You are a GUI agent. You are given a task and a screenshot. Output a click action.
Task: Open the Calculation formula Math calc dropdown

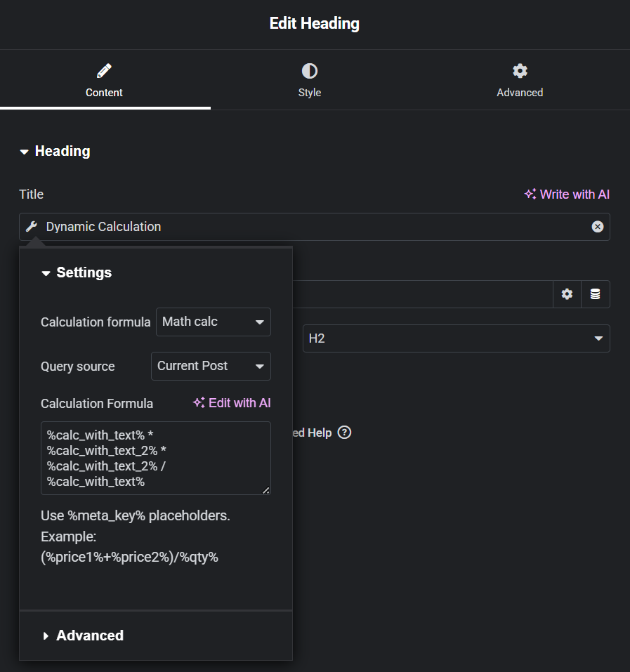click(x=214, y=322)
